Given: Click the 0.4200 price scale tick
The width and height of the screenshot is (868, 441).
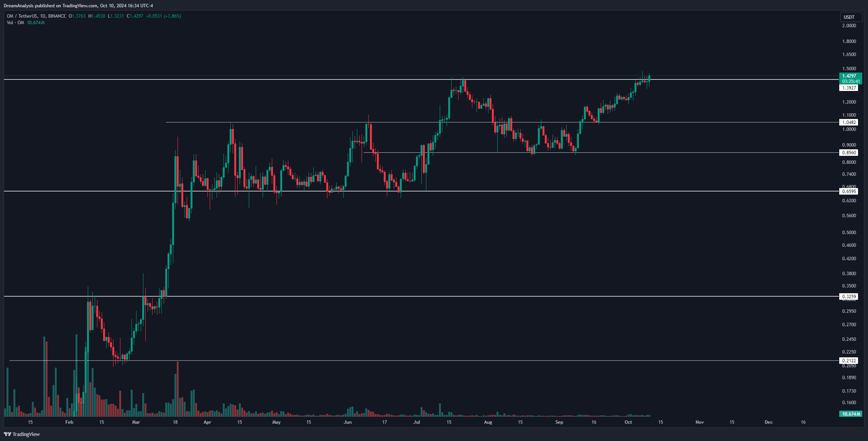Looking at the screenshot, I should 849,259.
